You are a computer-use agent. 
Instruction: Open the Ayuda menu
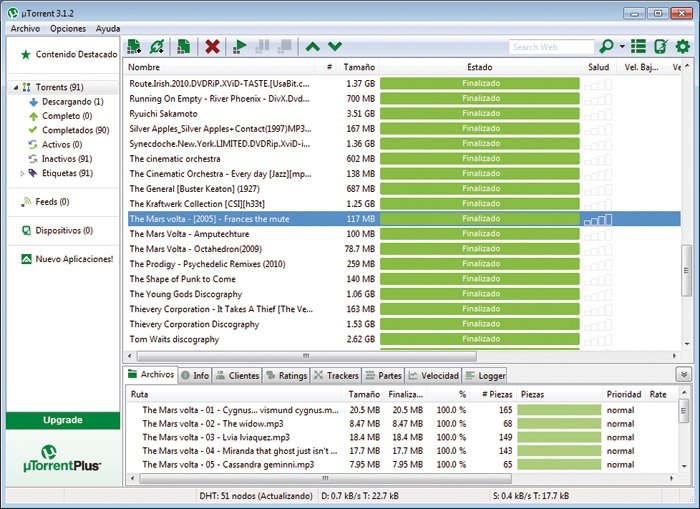108,29
